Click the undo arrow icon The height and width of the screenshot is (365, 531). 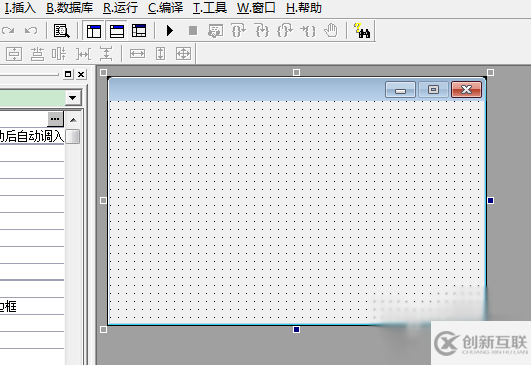(x=31, y=31)
